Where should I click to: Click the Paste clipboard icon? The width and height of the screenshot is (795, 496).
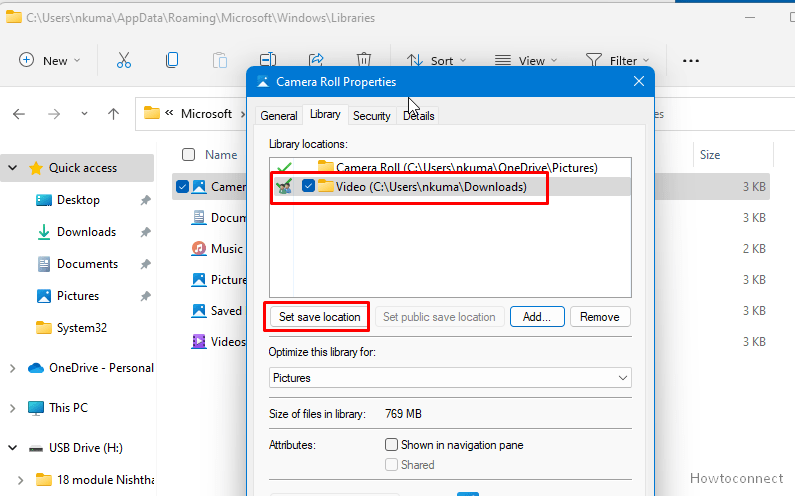pos(220,60)
